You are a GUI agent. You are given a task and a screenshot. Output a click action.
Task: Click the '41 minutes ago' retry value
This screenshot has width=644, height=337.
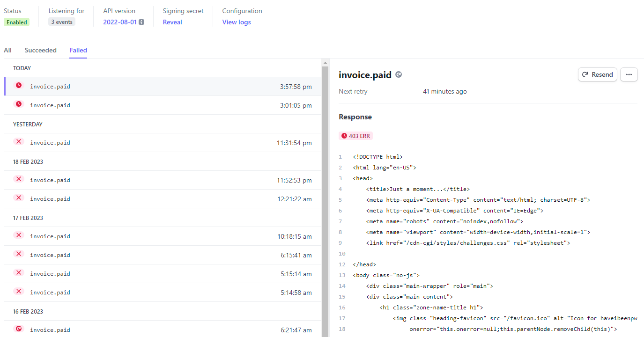click(x=444, y=92)
